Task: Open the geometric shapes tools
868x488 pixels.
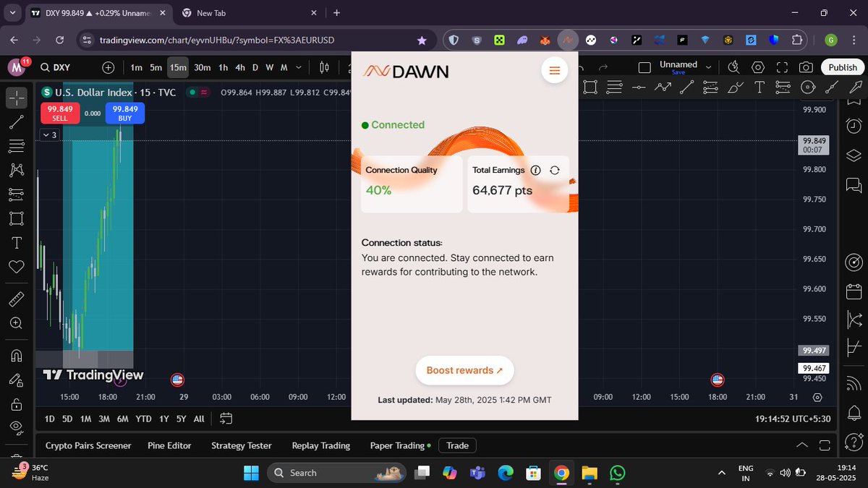Action: (x=17, y=218)
